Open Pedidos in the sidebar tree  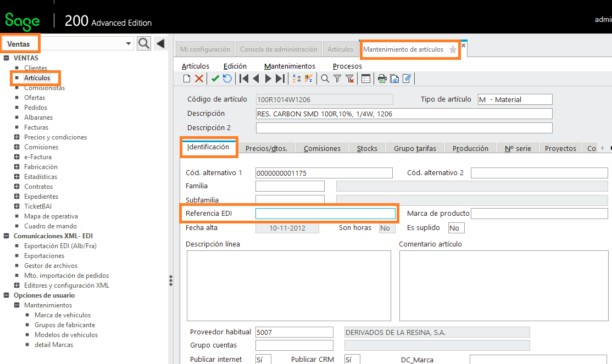(x=36, y=108)
